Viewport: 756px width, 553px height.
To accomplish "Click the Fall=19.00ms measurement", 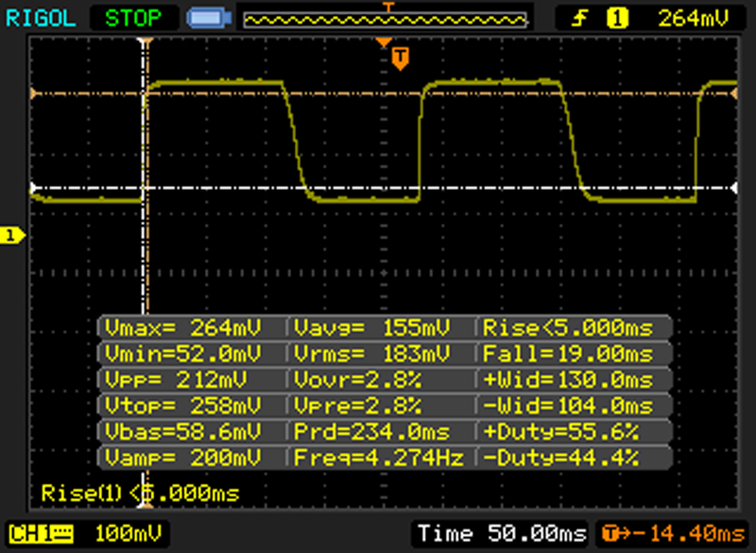I will (568, 354).
